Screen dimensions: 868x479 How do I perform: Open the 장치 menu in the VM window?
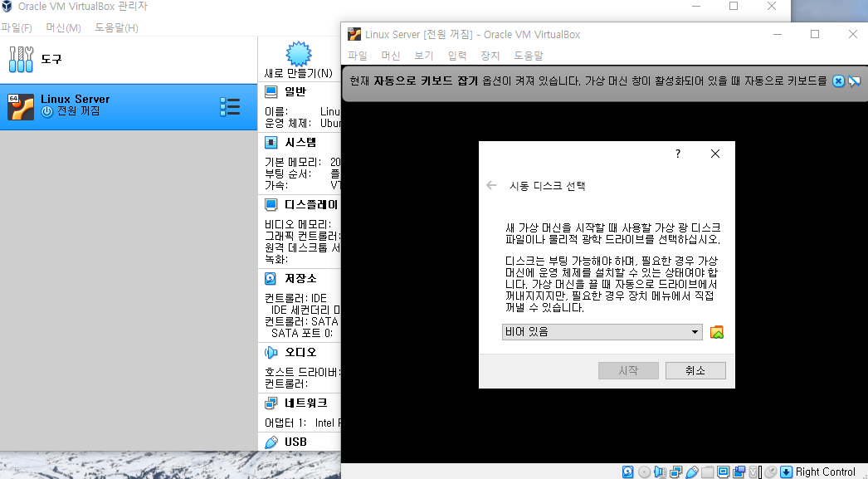coord(490,56)
